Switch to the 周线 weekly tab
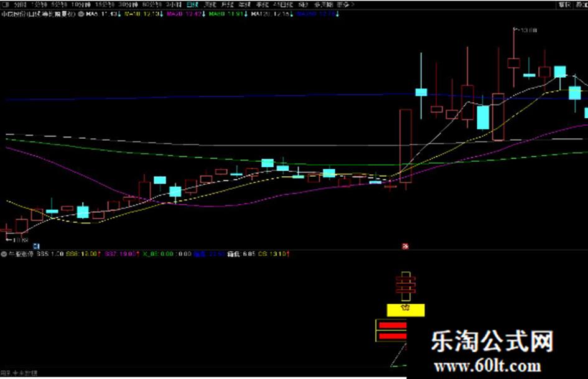The width and height of the screenshot is (588, 379). pos(210,4)
